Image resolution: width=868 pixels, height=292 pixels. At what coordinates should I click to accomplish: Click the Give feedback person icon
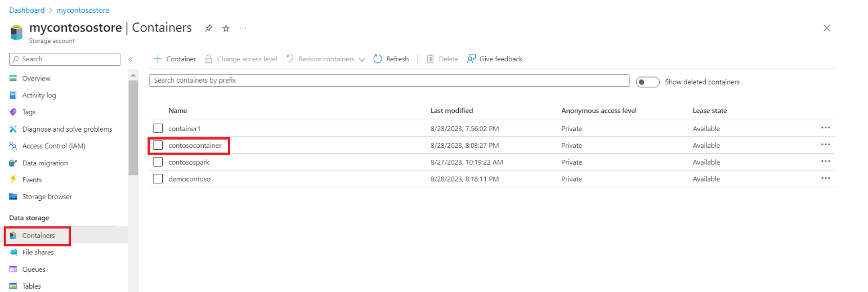472,59
